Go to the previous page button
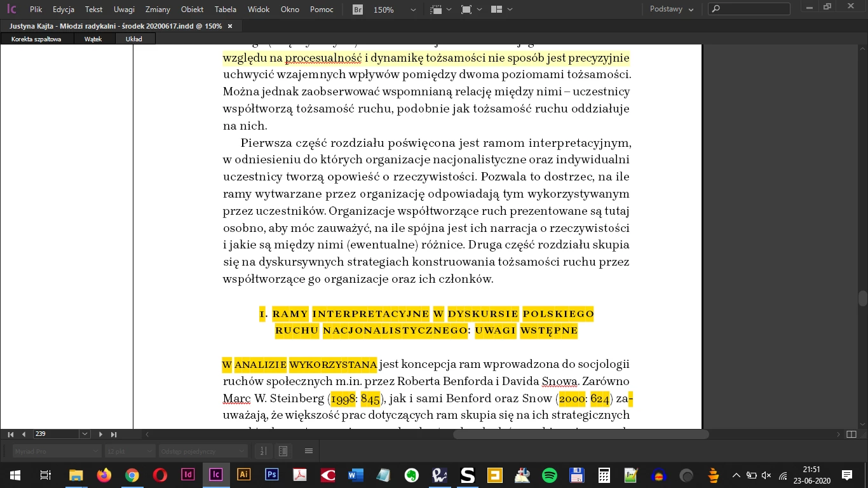868x488 pixels. pos(24,434)
